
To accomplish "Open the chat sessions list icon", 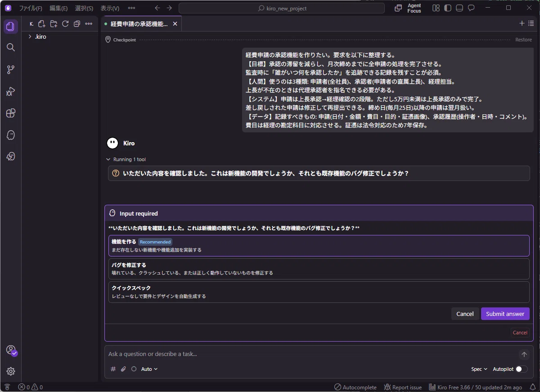I will [531, 23].
